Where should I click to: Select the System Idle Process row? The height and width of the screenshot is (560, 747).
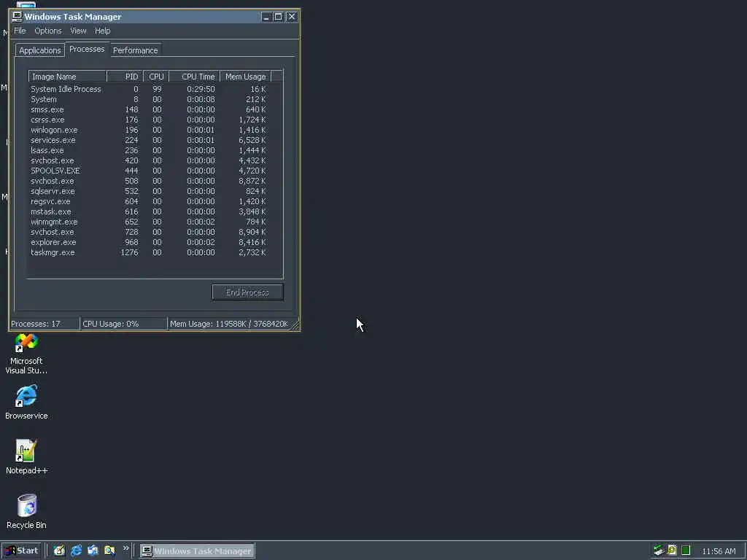(x=149, y=89)
